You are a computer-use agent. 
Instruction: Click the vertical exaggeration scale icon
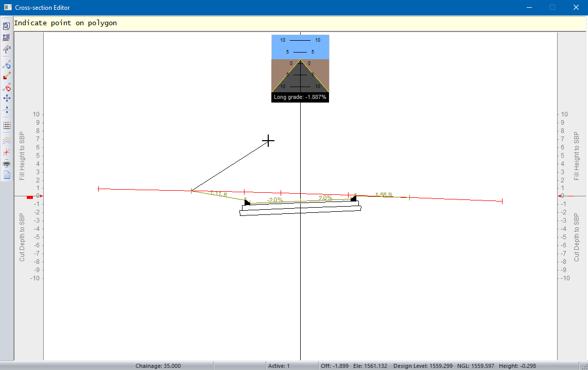coord(7,49)
